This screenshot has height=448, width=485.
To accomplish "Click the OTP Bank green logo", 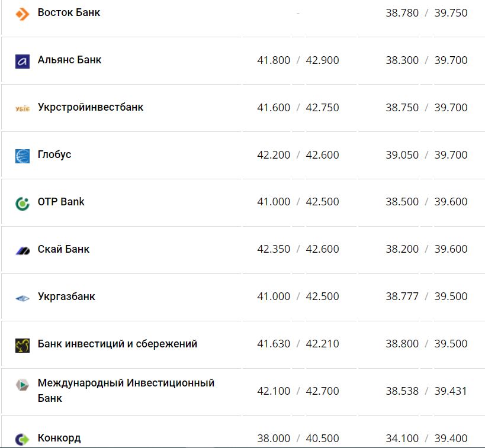I will click(x=23, y=204).
